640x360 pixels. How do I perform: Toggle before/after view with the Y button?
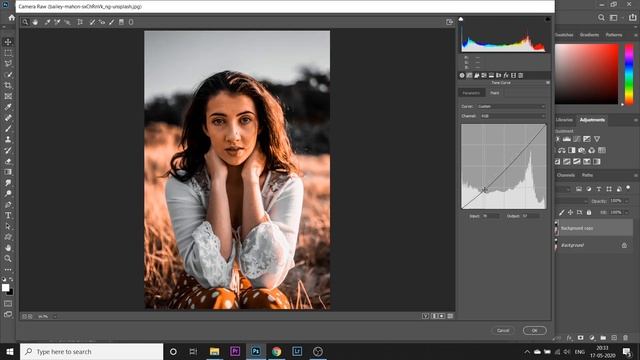(425, 316)
